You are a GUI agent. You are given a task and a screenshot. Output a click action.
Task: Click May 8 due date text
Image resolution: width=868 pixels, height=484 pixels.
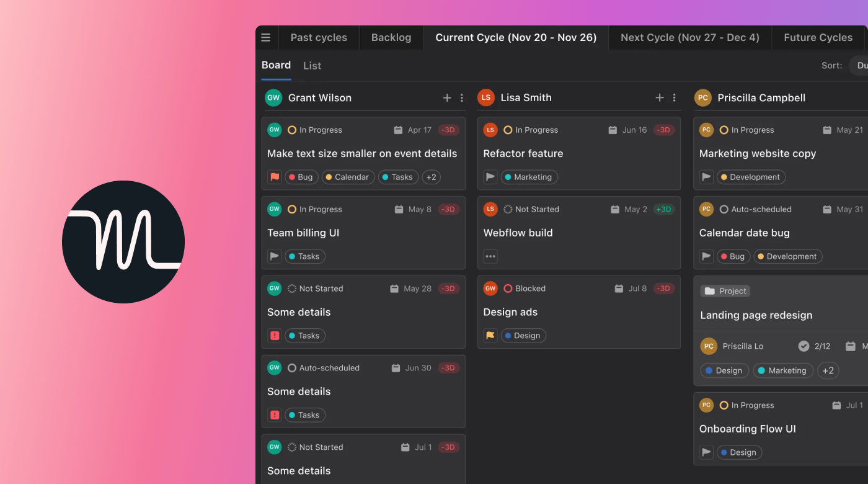point(420,209)
